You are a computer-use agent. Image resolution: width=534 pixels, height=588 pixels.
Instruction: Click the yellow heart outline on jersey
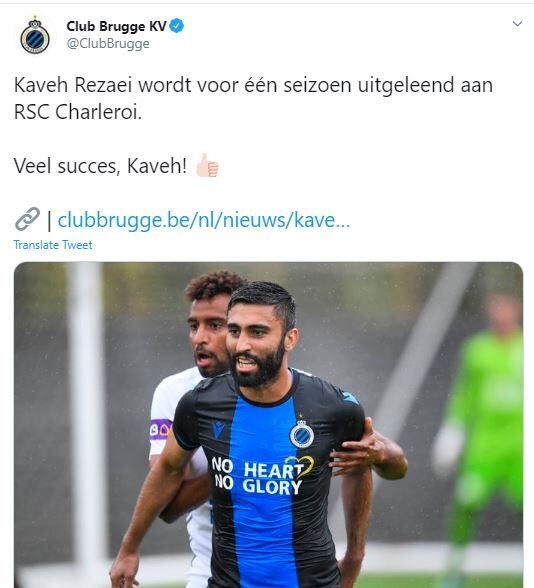pyautogui.click(x=300, y=465)
